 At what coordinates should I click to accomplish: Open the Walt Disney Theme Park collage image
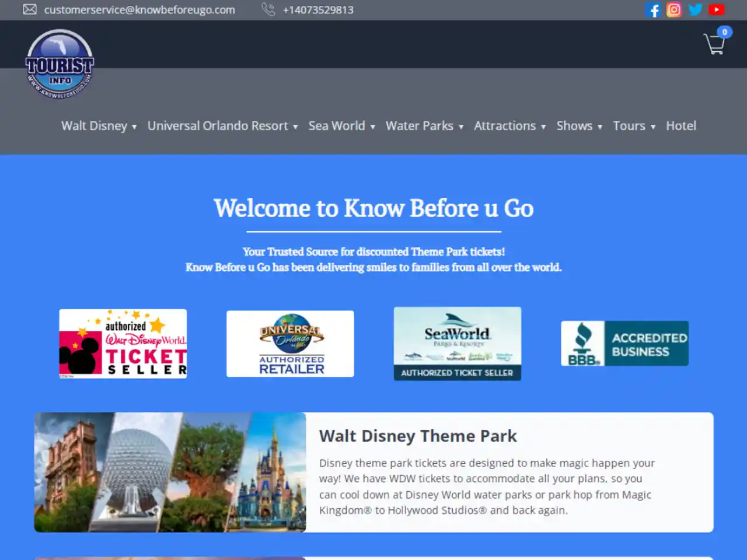pyautogui.click(x=170, y=473)
